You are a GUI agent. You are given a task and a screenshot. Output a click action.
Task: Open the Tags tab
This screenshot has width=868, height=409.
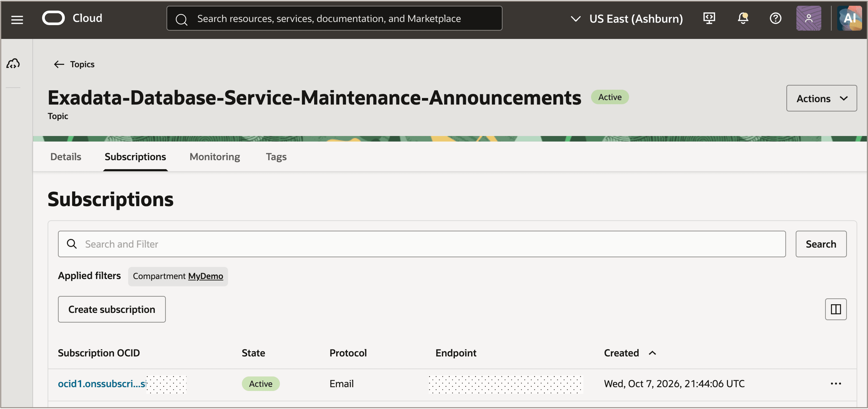pyautogui.click(x=276, y=156)
